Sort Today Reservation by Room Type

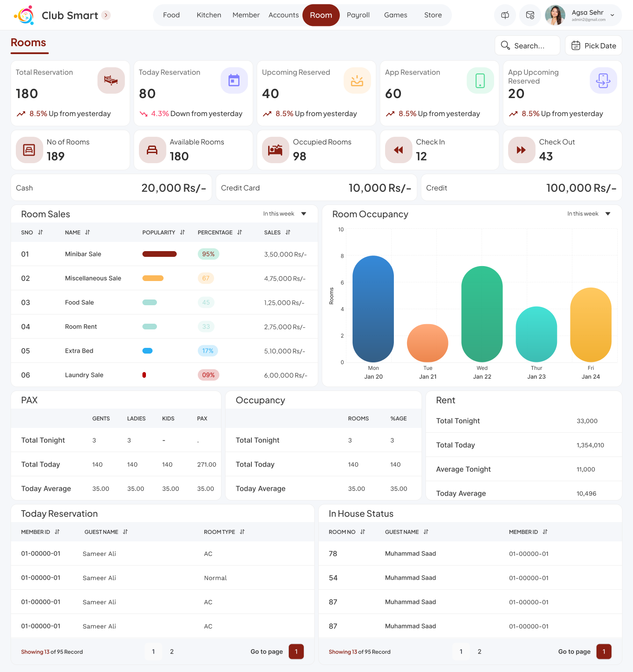(x=242, y=532)
